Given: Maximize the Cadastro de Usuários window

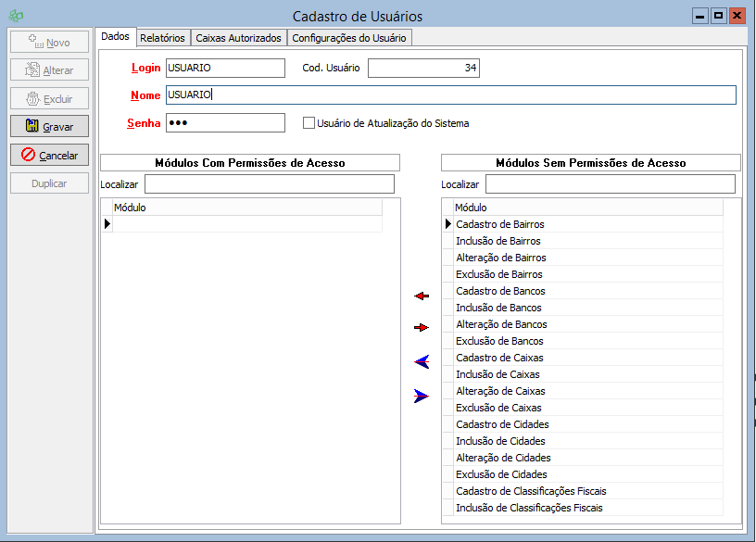Looking at the screenshot, I should pos(718,16).
